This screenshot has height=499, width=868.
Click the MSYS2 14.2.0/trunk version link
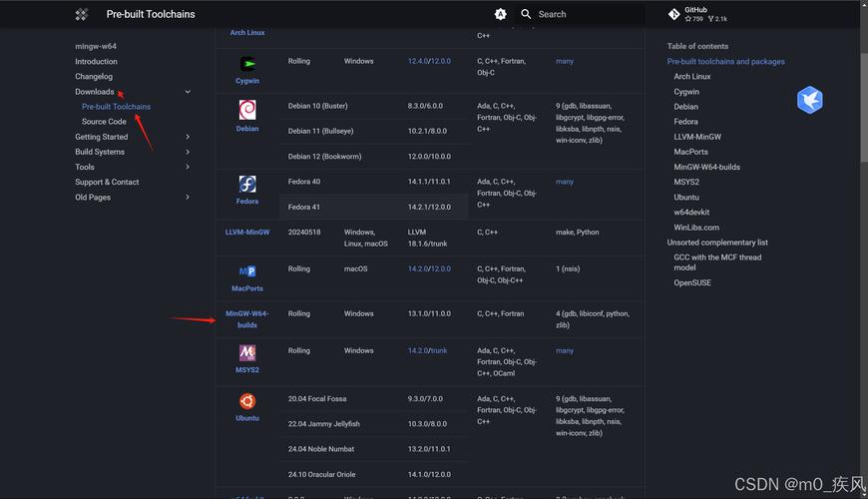[x=427, y=350]
